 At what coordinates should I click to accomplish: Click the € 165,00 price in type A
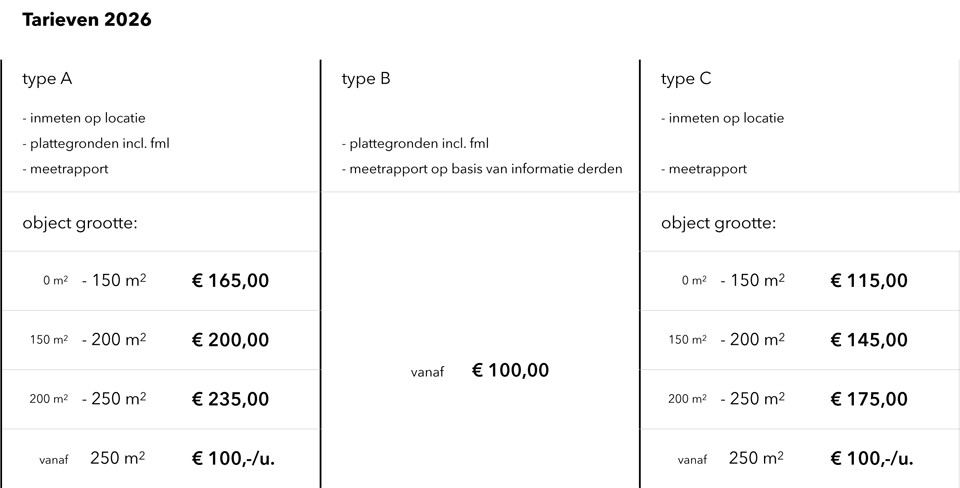(230, 281)
